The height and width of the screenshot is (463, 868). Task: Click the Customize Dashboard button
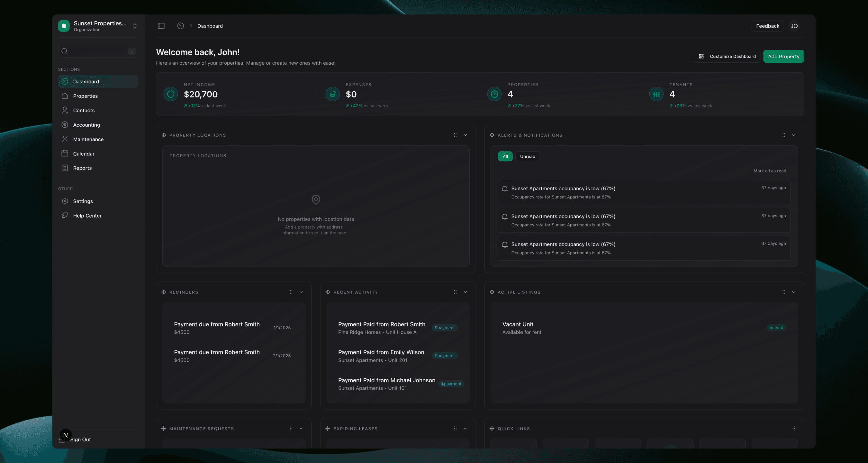[x=727, y=56]
